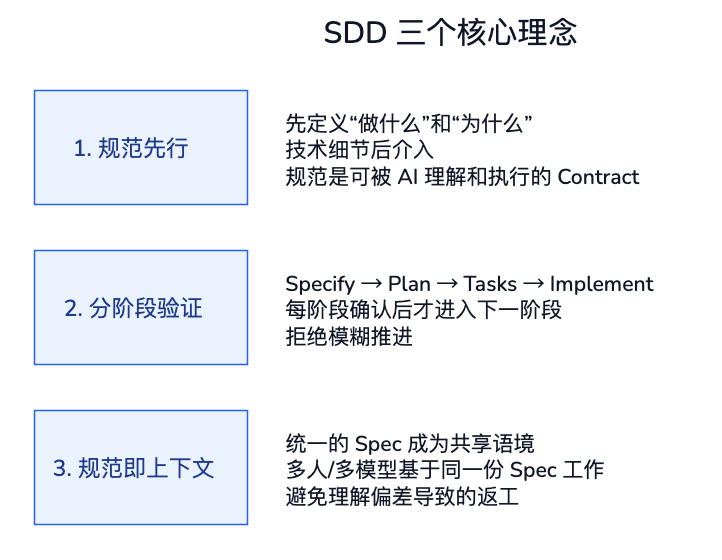Click the text "避免理解偏差导致的返工"
The image size is (722, 560).
click(x=402, y=498)
